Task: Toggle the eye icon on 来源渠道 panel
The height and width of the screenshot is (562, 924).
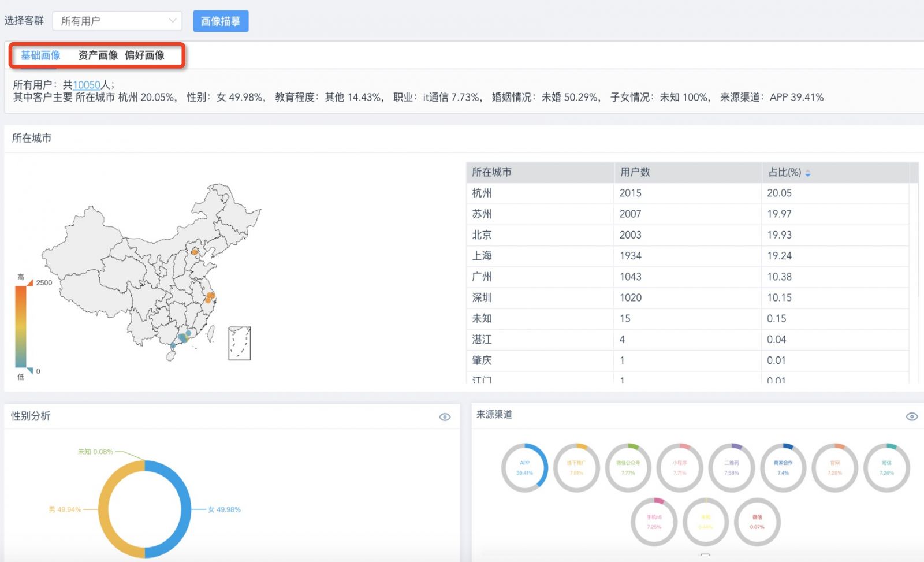Action: click(x=911, y=416)
